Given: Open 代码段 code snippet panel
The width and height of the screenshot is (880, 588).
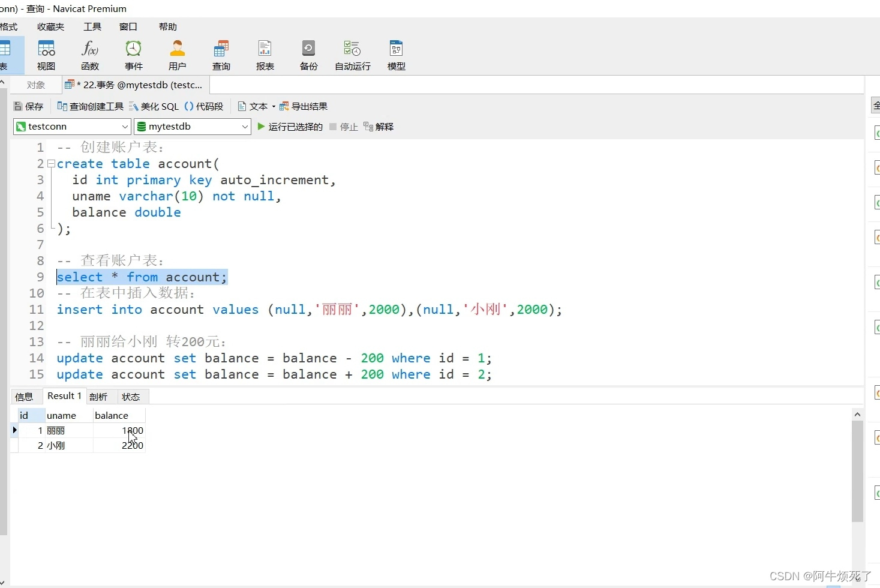Looking at the screenshot, I should (204, 106).
